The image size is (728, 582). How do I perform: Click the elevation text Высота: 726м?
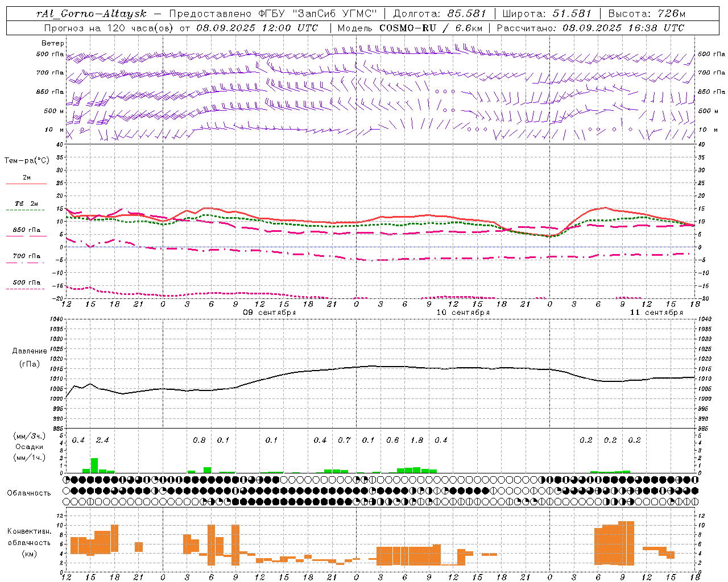point(646,14)
